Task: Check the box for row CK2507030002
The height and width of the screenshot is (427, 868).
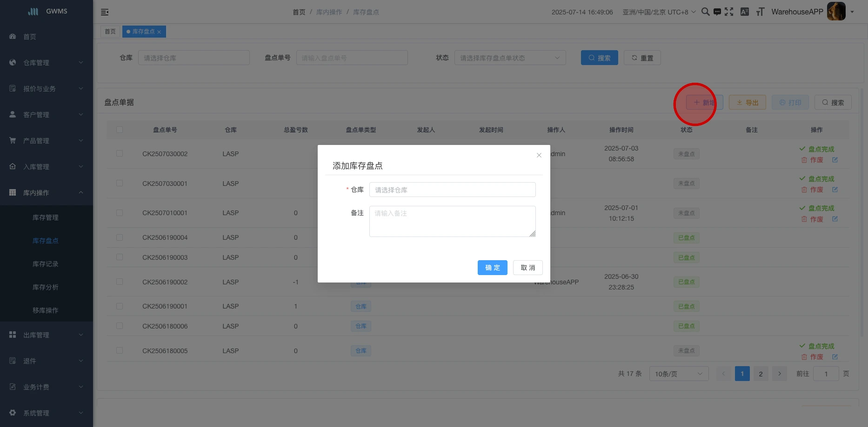Action: [120, 153]
